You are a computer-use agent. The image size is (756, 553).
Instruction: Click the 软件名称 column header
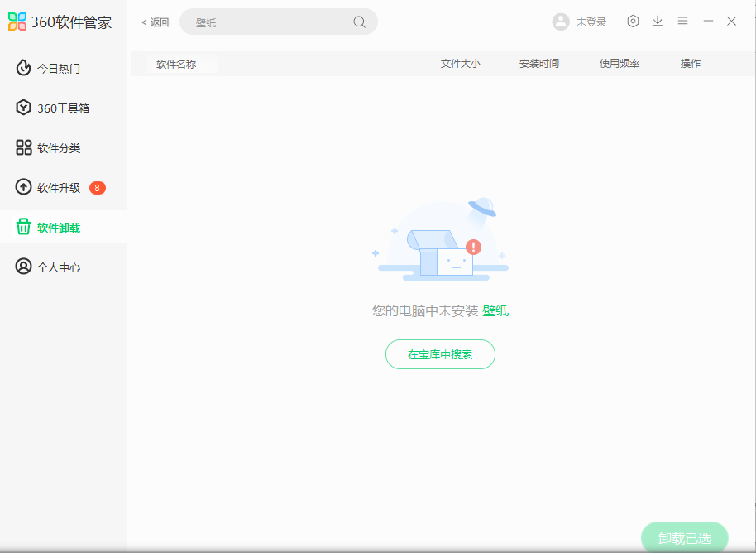[x=176, y=64]
